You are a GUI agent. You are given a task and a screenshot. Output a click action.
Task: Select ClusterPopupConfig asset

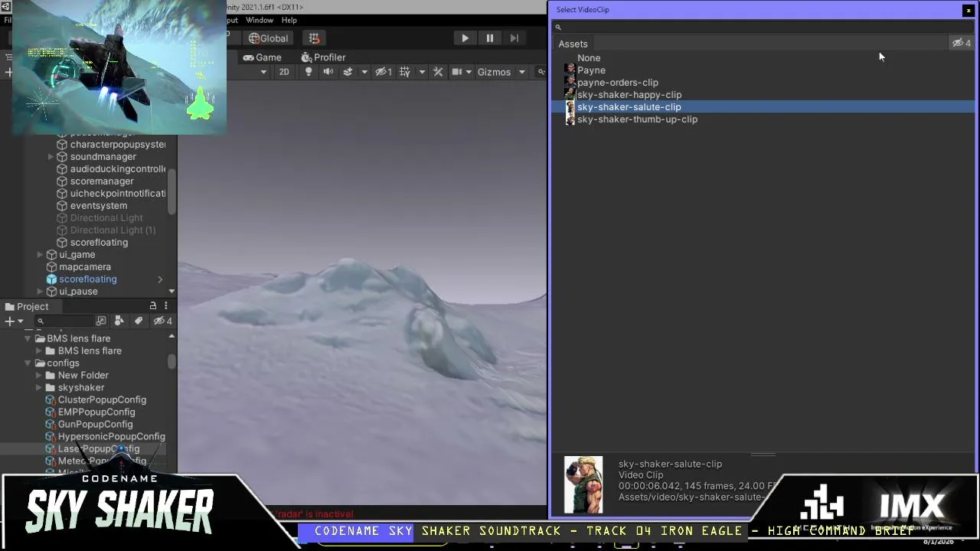(102, 400)
